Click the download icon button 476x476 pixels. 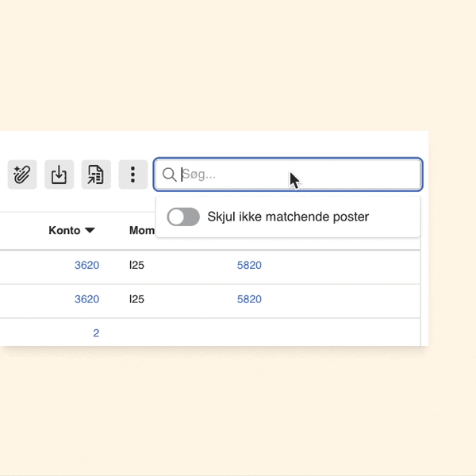point(59,175)
